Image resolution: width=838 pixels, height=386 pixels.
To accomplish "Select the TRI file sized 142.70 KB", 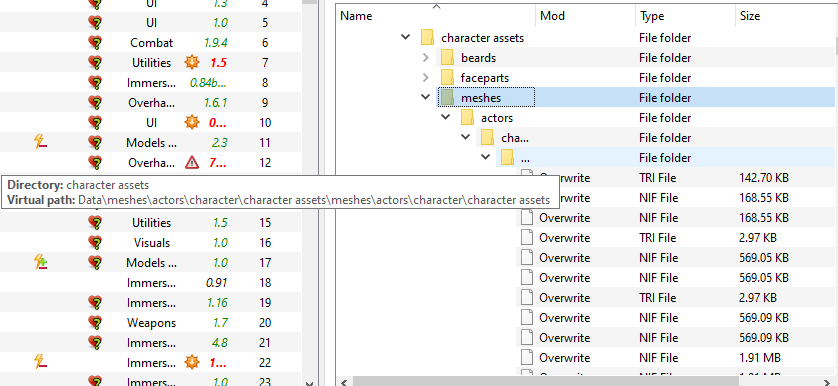I will [x=676, y=177].
